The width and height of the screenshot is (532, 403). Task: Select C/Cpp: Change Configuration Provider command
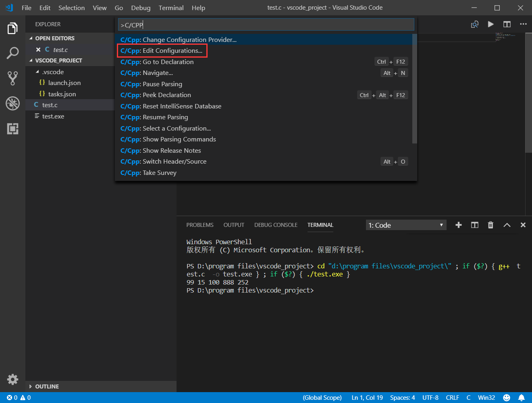coord(264,39)
